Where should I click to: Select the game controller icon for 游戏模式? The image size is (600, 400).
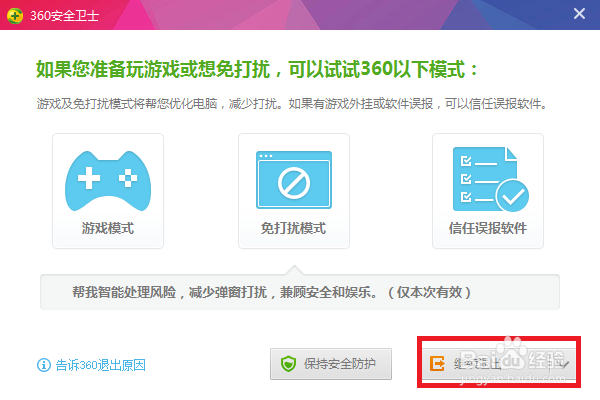point(108,181)
